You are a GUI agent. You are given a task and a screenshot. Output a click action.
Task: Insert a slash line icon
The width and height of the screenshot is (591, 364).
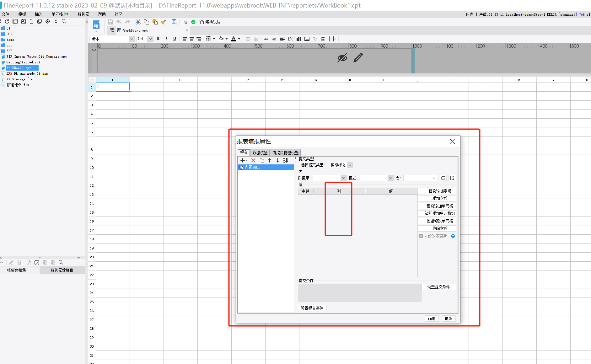click(315, 39)
